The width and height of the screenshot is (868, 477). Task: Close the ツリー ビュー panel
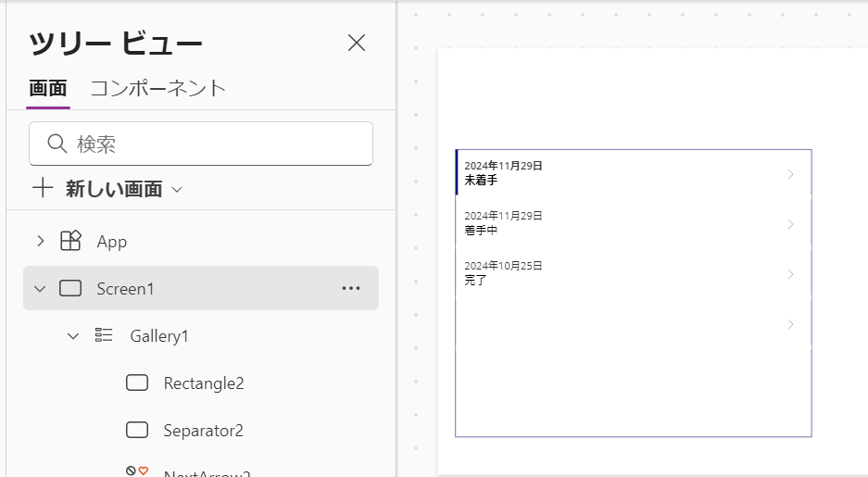point(357,43)
